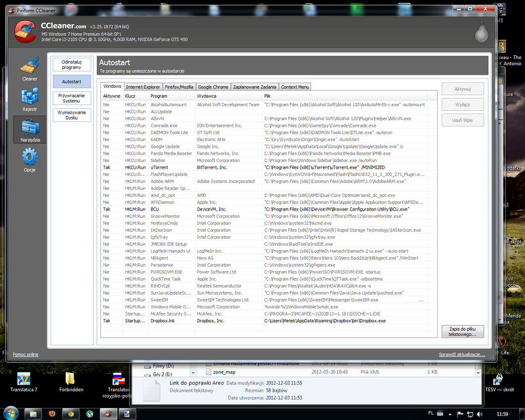Click Zapis do pliku tekstowego button
This screenshot has width=525, height=420.
pyautogui.click(x=463, y=332)
